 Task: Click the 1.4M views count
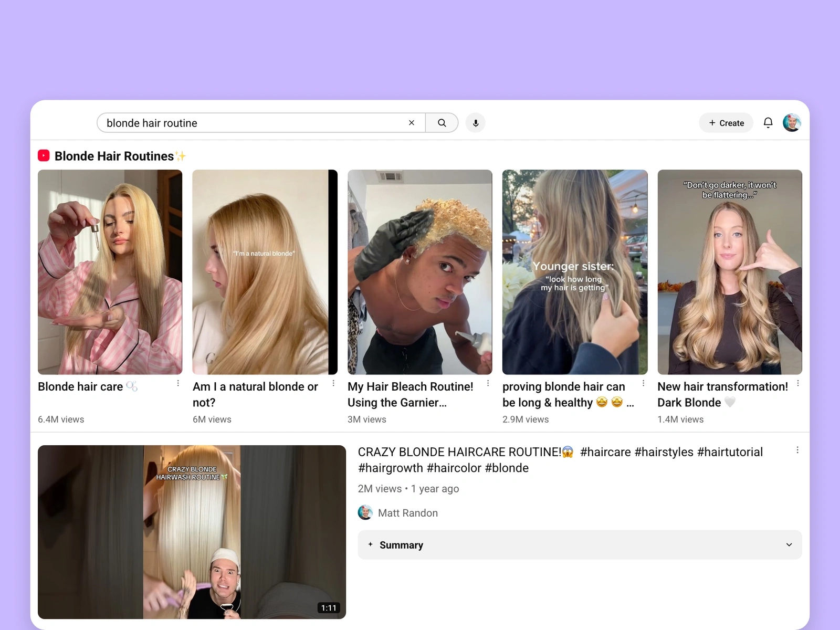[680, 419]
